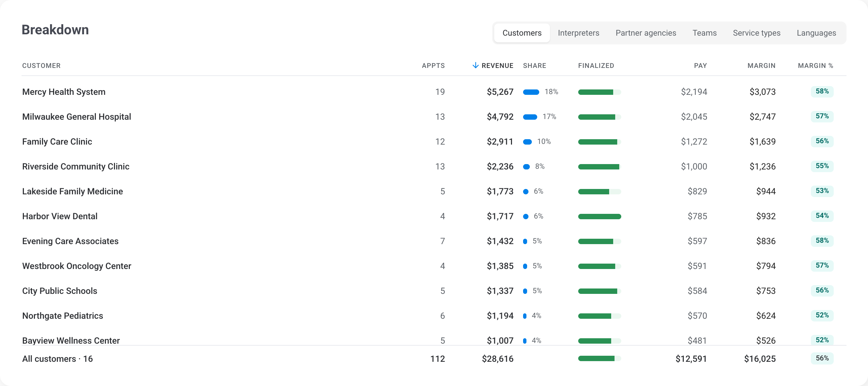Click the $2,911 revenue cell
Image resolution: width=868 pixels, height=386 pixels.
500,142
